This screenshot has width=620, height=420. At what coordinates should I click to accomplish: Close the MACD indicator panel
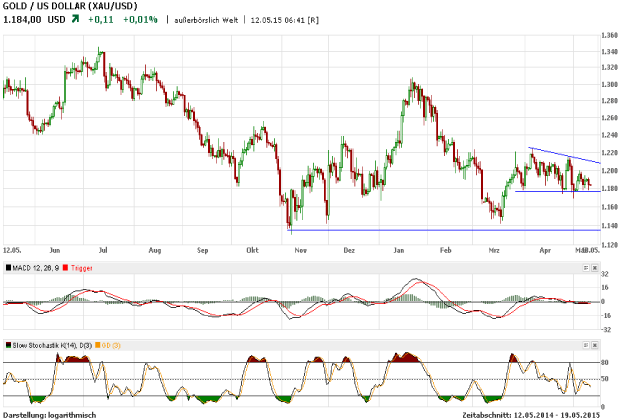597,268
